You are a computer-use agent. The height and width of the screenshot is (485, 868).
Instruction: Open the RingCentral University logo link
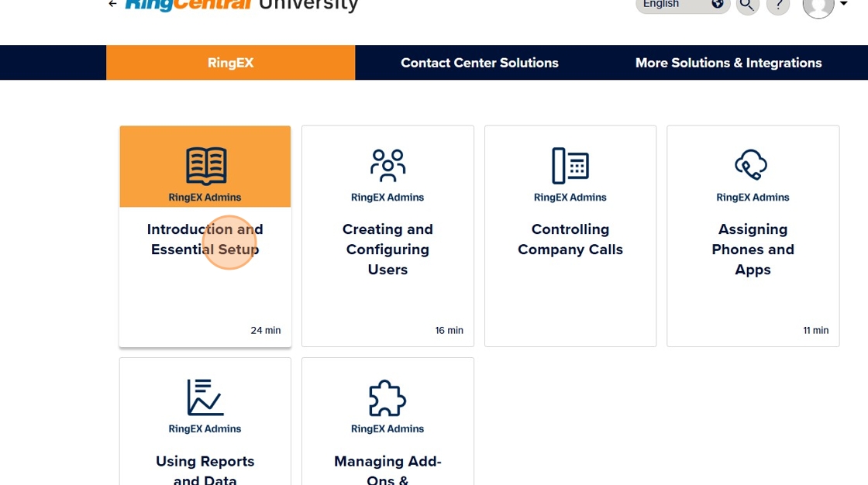click(x=242, y=5)
